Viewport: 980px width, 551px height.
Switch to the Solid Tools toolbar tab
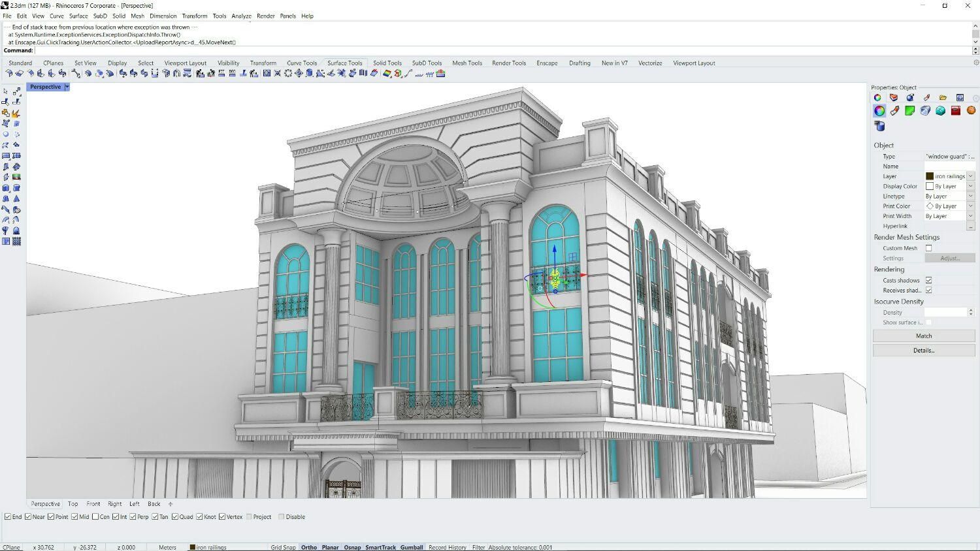tap(387, 63)
